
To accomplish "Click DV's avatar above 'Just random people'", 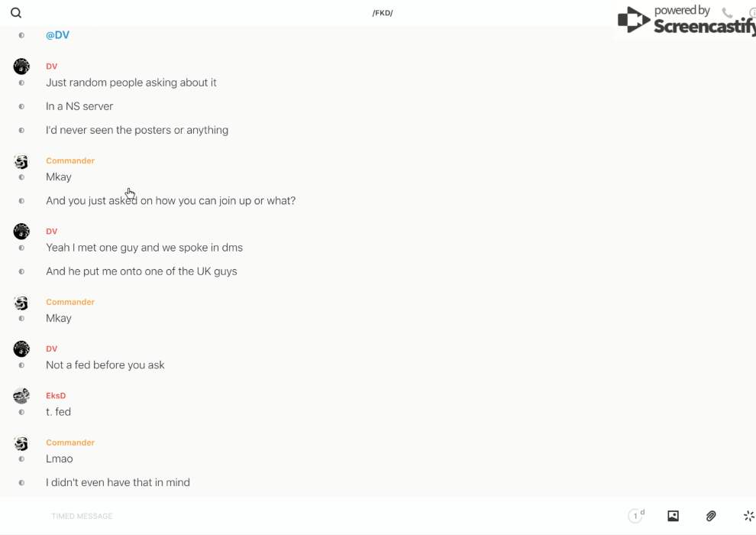I will click(x=21, y=66).
